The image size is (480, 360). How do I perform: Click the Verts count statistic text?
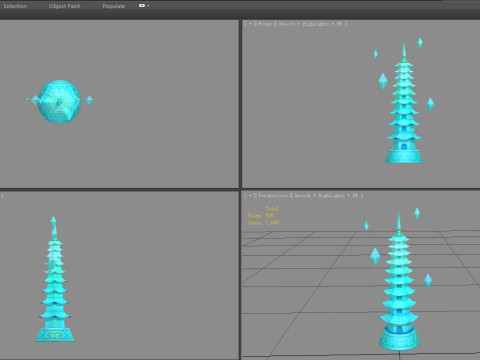(x=263, y=223)
